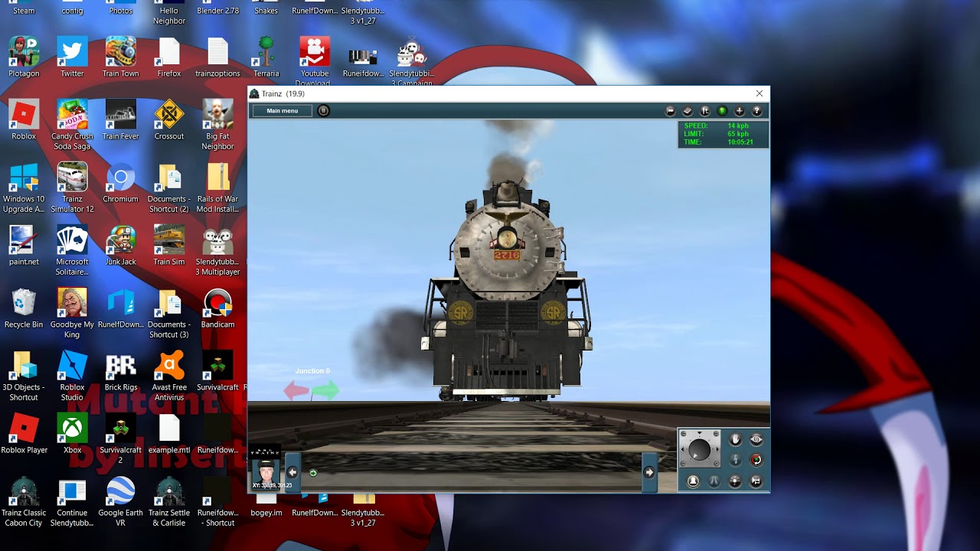Open Candy Crush Soda Saga icon
980x551 pixels.
72,125
